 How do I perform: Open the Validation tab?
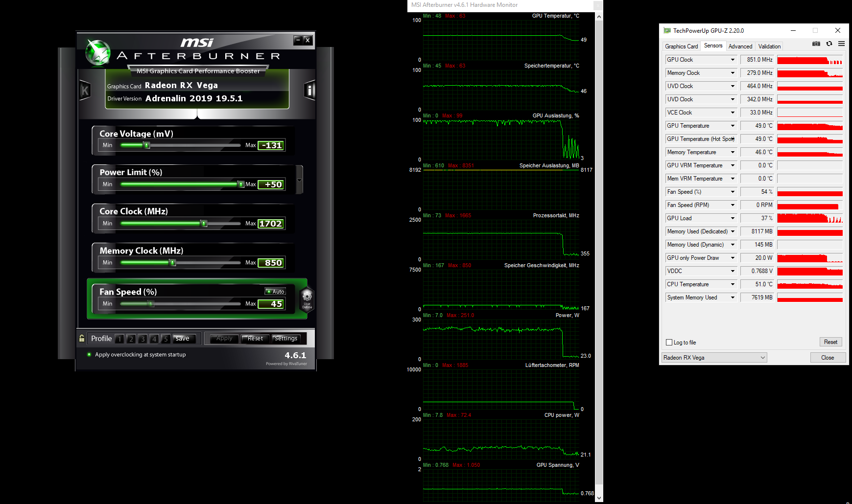[x=769, y=46]
